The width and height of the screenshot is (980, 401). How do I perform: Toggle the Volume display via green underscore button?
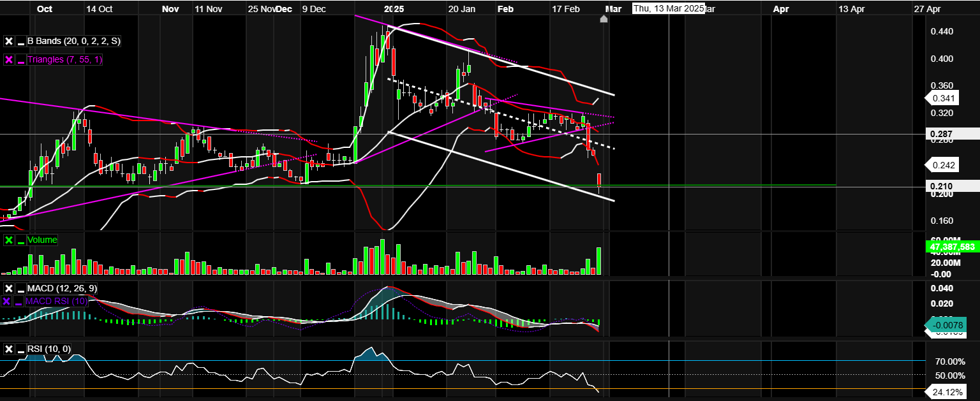[21, 240]
